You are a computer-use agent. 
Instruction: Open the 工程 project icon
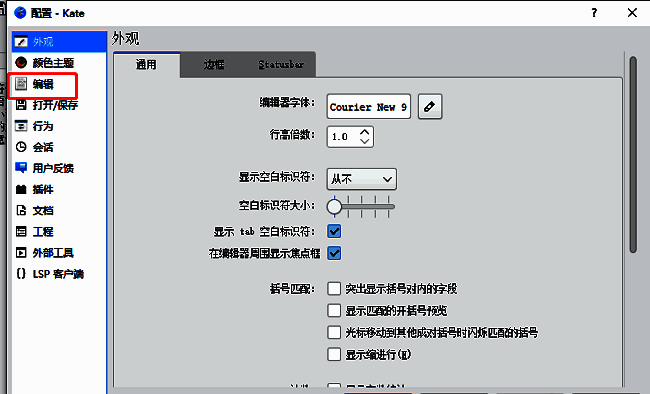point(21,231)
